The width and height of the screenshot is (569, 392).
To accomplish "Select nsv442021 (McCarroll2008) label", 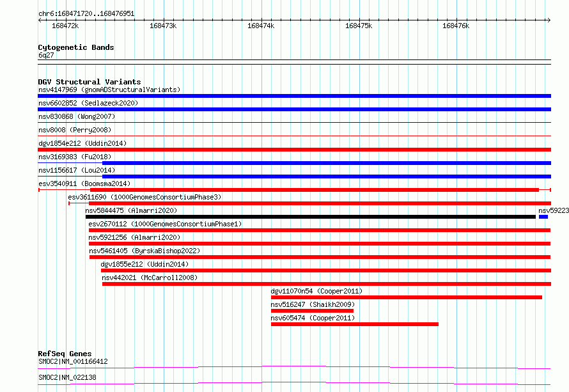I will pyautogui.click(x=150, y=278).
